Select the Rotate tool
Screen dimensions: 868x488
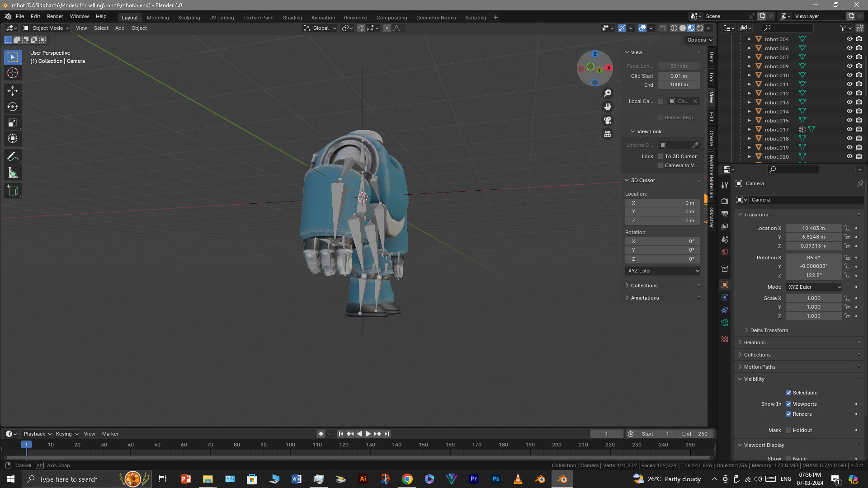pyautogui.click(x=13, y=107)
